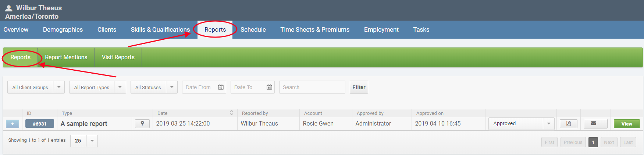
Task: Click the Search input field
Action: click(x=312, y=87)
